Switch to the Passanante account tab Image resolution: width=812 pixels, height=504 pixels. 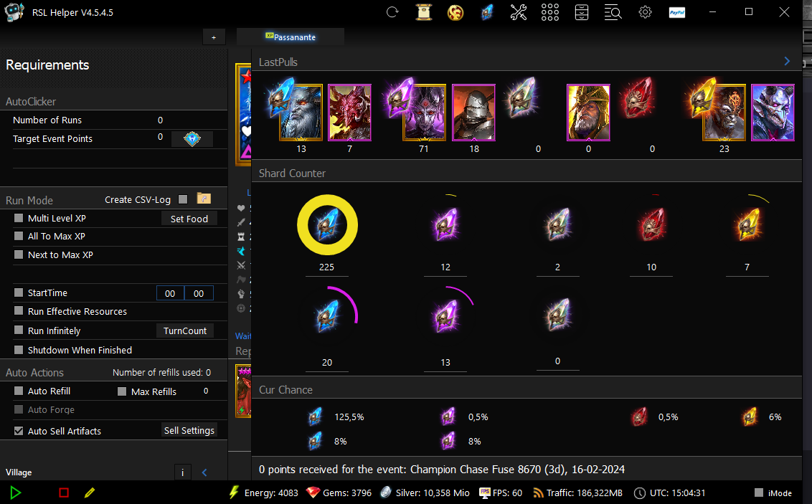click(291, 37)
